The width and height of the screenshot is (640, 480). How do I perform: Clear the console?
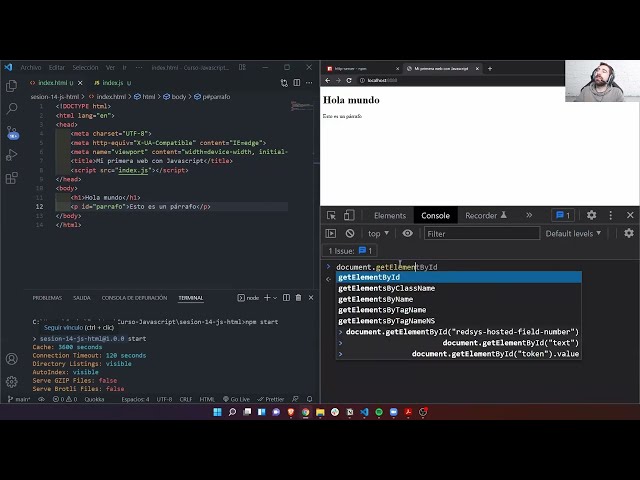tap(350, 233)
